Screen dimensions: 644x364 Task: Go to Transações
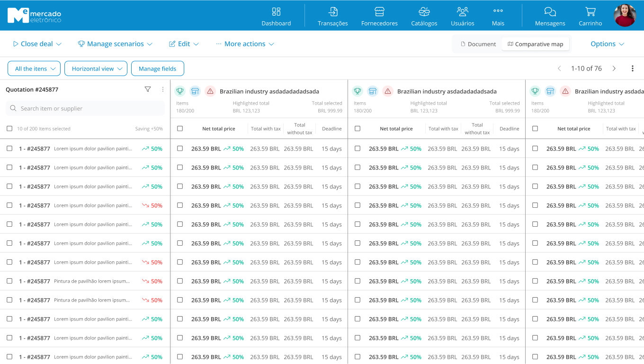(333, 16)
